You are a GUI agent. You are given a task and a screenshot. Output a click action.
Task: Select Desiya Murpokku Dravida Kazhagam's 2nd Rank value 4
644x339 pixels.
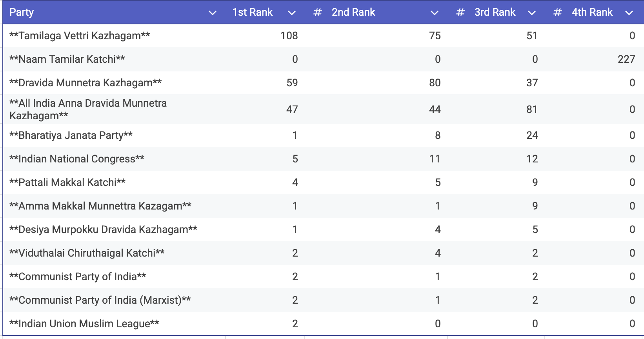pyautogui.click(x=438, y=230)
